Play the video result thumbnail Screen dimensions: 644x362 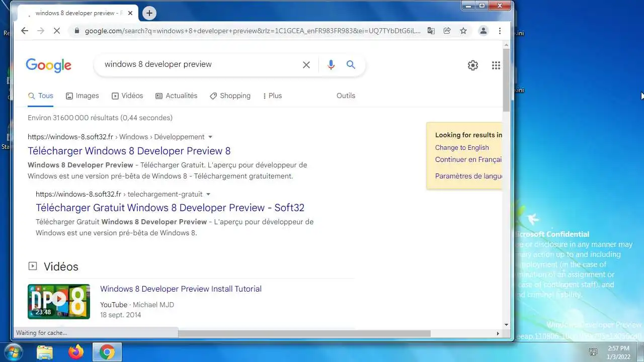click(x=59, y=302)
